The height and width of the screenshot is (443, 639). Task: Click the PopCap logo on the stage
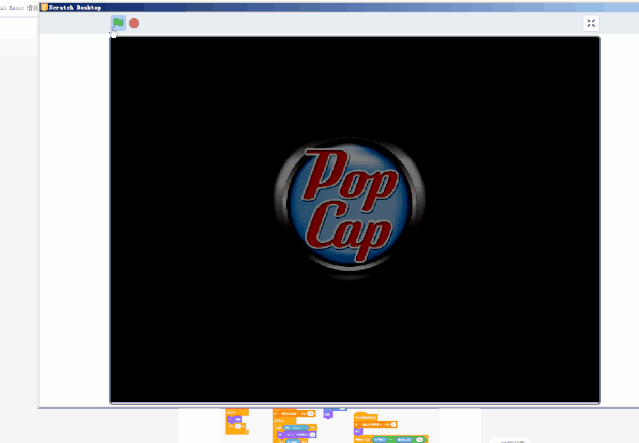click(350, 207)
